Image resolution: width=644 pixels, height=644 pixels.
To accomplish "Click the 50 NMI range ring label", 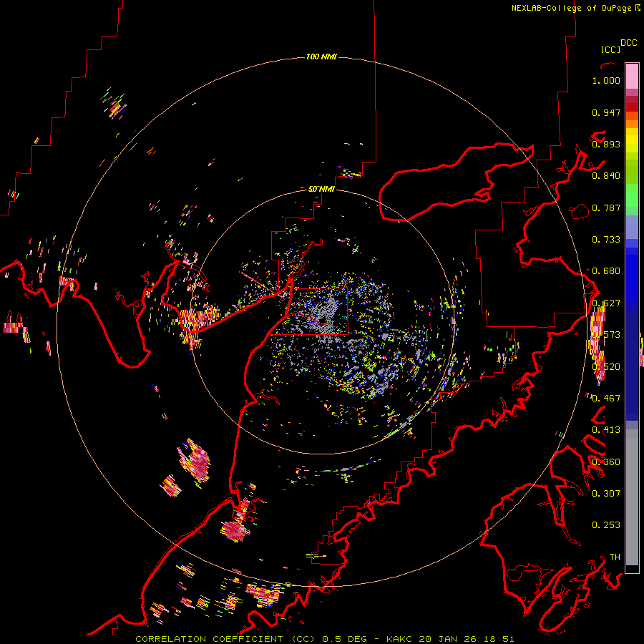I will pos(321,189).
